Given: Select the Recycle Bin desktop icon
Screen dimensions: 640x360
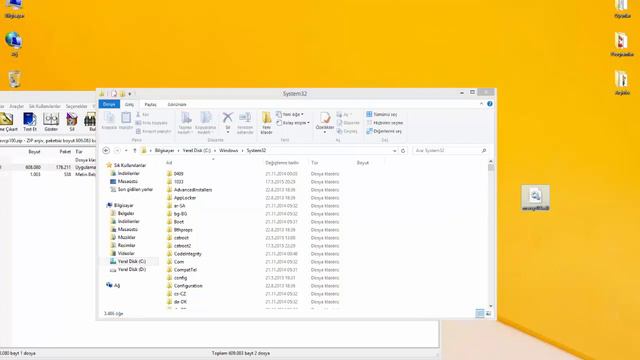Looking at the screenshot, I should click(14, 79).
